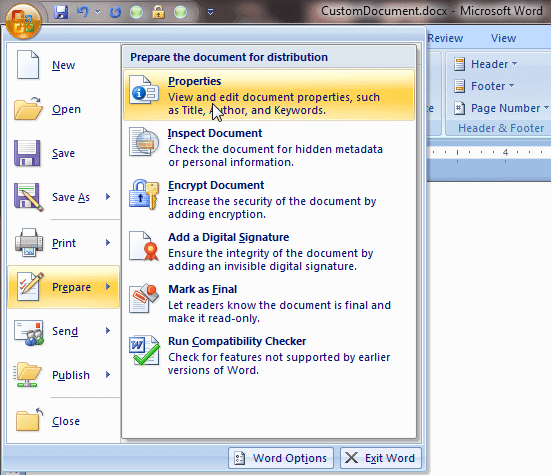The width and height of the screenshot is (552, 476).
Task: Expand the Publish submenu arrow
Action: click(x=108, y=375)
